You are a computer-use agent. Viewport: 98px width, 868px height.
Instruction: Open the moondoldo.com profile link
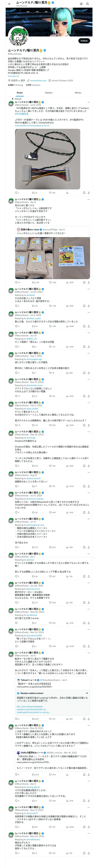tap(38, 81)
